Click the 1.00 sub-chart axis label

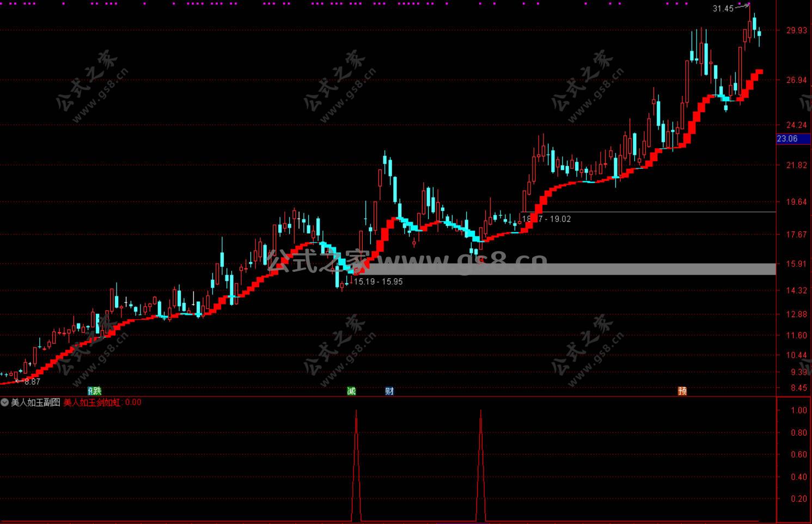click(799, 411)
